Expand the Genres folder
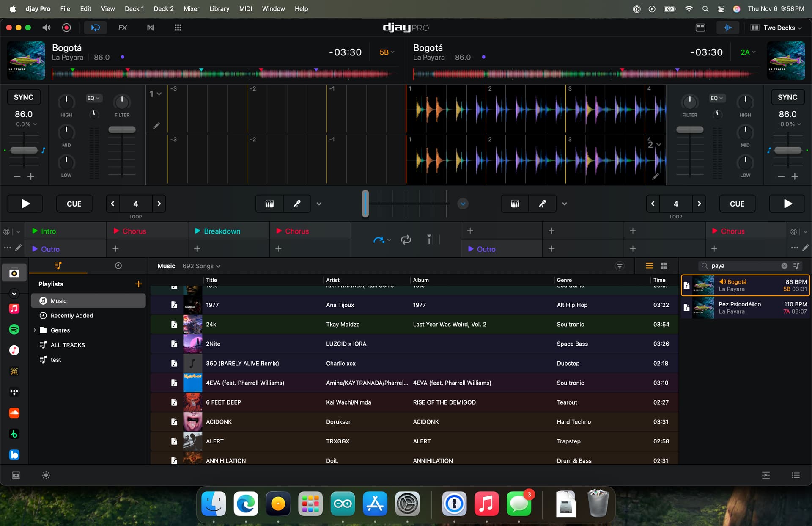Screen dimensions: 812x526 click(x=35, y=330)
